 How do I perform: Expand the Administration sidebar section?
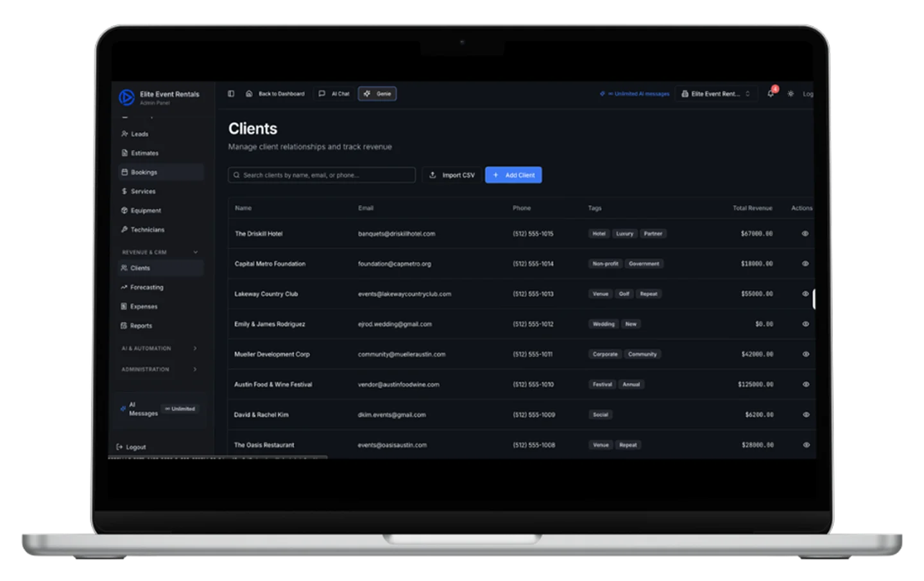tap(195, 369)
